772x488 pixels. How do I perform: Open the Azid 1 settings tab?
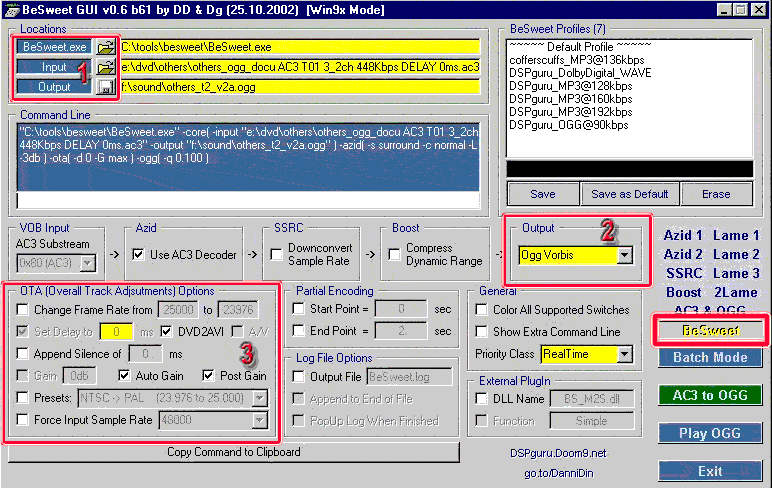coord(683,235)
